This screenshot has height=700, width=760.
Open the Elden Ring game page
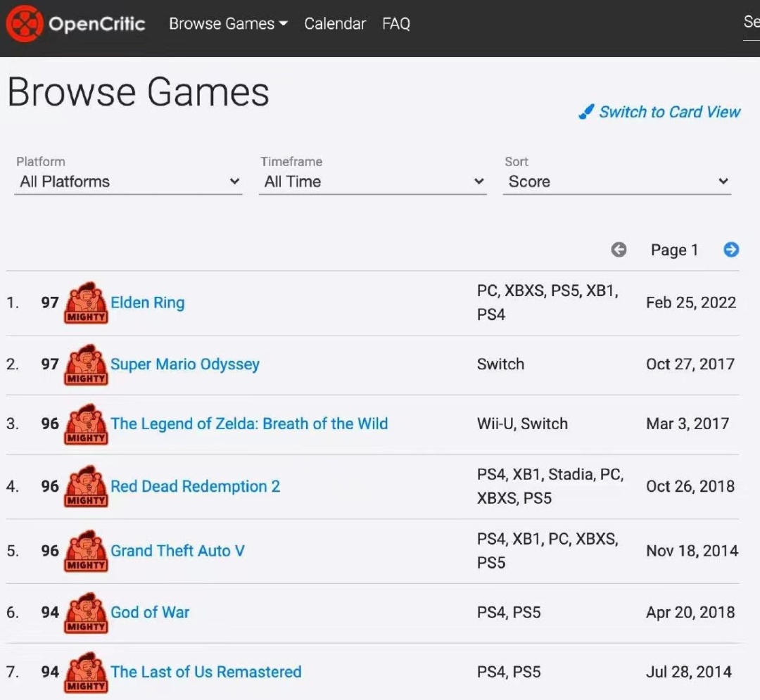[147, 303]
